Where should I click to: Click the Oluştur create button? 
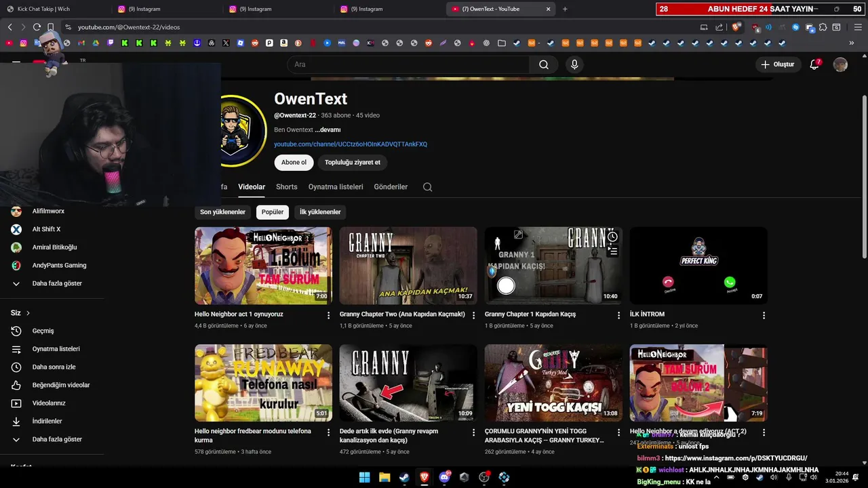point(777,64)
